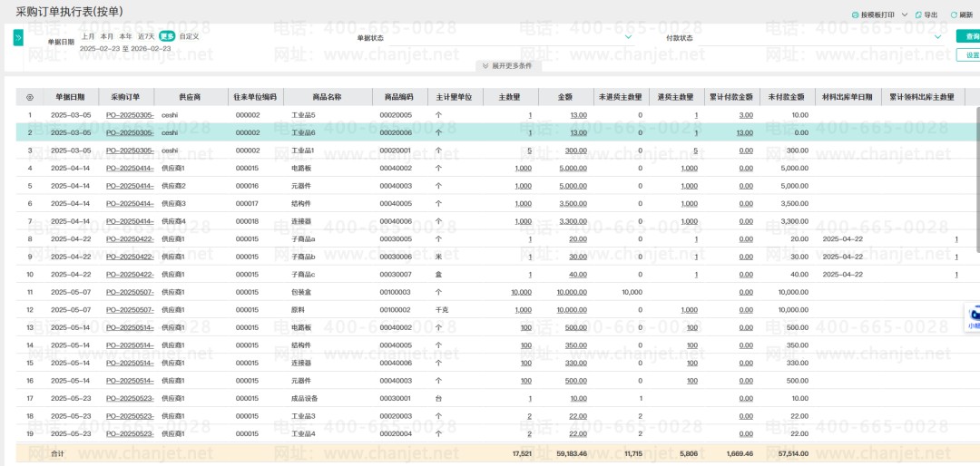Screen dimensions: 980x466
Task: Click the vertical scrollbar of the table
Action: (977, 180)
